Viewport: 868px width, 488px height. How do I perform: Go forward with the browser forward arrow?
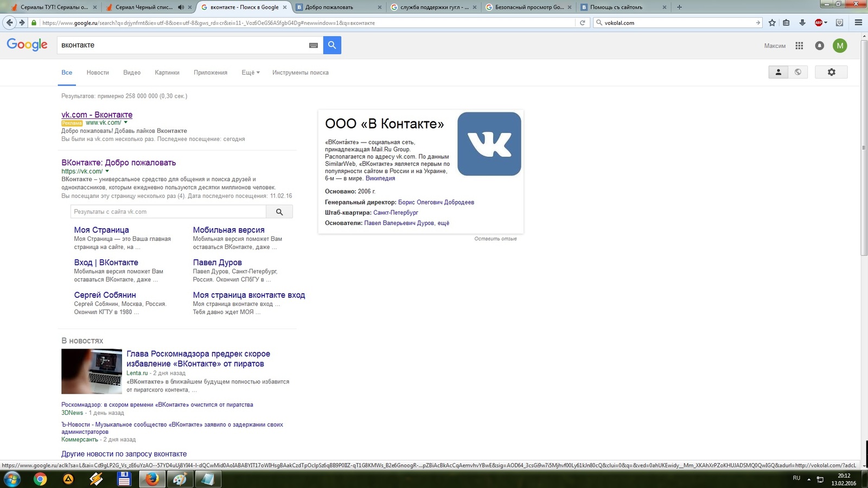point(22,23)
